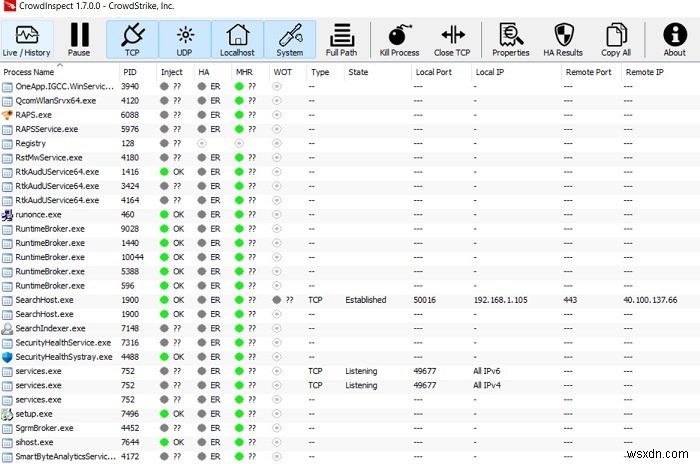Sort by Remote IP column header
The width and height of the screenshot is (700, 464).
click(661, 72)
